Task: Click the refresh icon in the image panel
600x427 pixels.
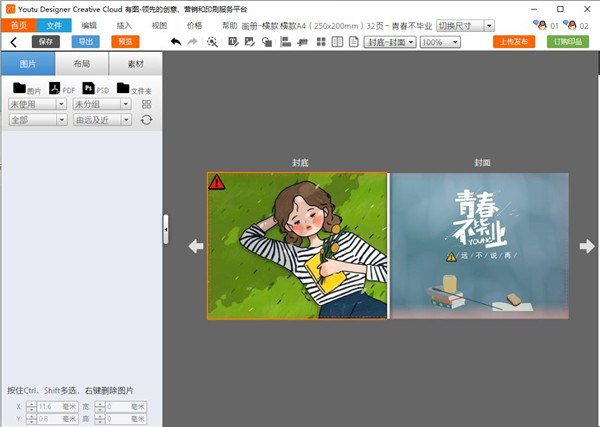Action: [147, 119]
